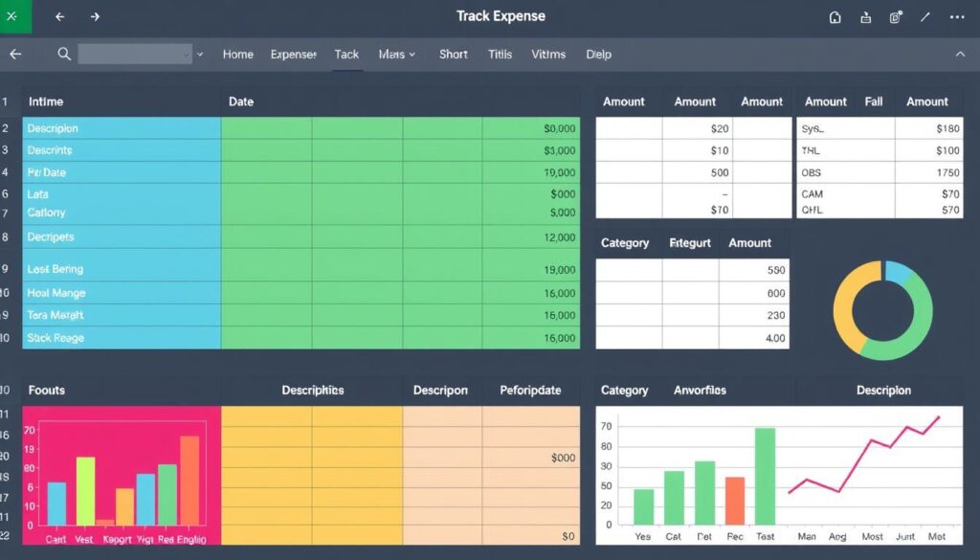Click the toolbar back arrow below app icon
Screen dimensions: 980x560
click(15, 55)
